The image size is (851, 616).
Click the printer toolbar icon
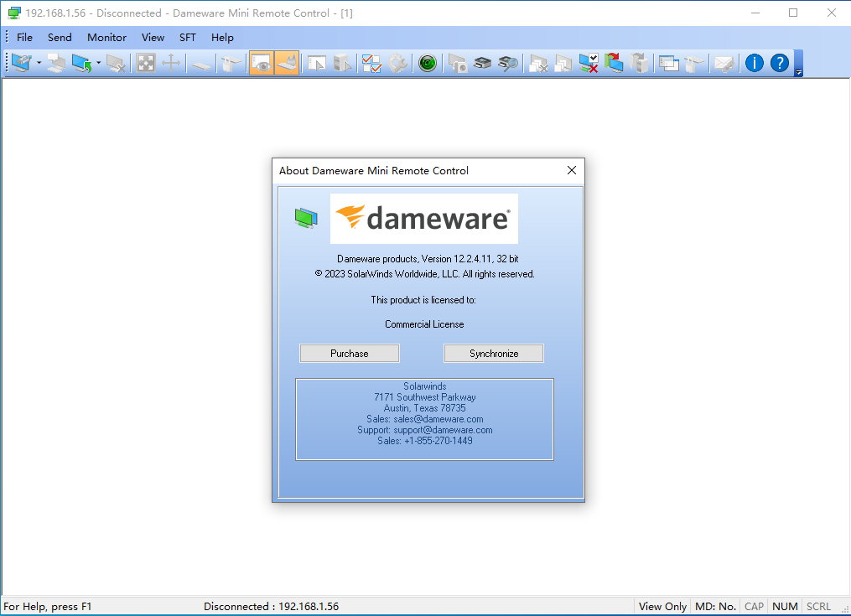[x=483, y=63]
